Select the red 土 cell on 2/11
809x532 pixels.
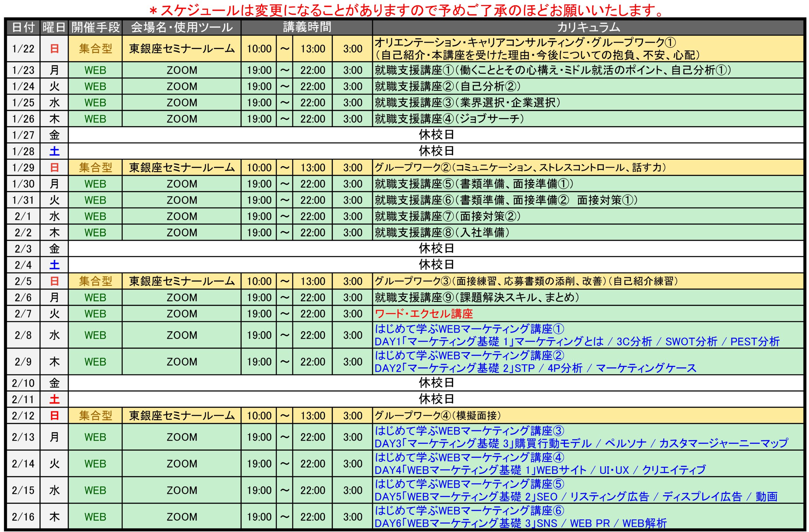[54, 399]
